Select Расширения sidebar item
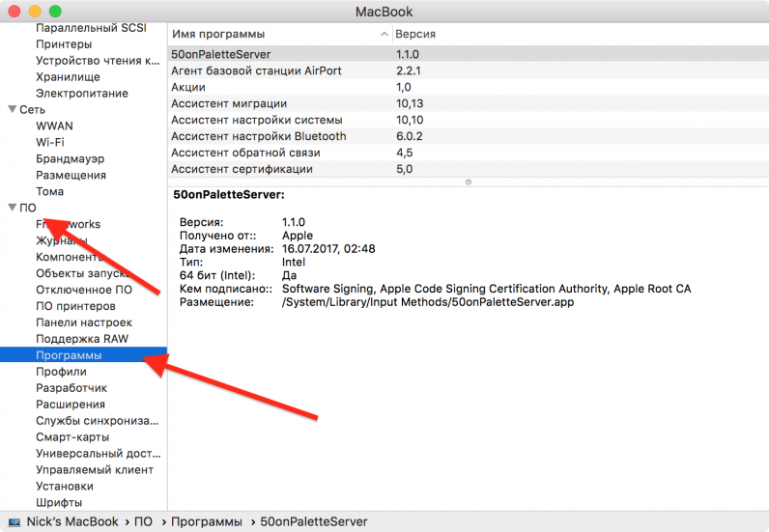769x532 pixels. pyautogui.click(x=71, y=405)
